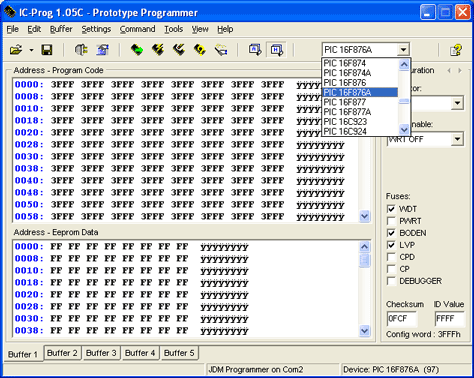Choose PIC 16C924 from the device list

click(360, 131)
